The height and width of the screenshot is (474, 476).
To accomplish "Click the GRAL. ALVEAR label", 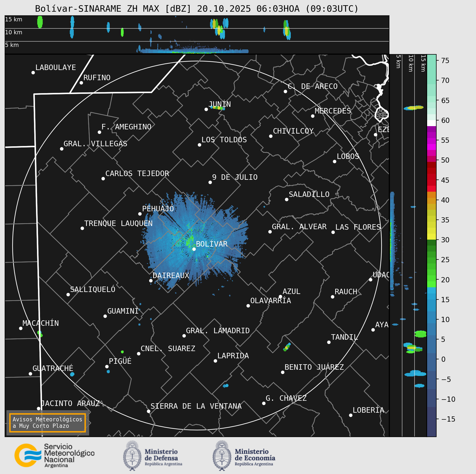I will coord(299,226).
